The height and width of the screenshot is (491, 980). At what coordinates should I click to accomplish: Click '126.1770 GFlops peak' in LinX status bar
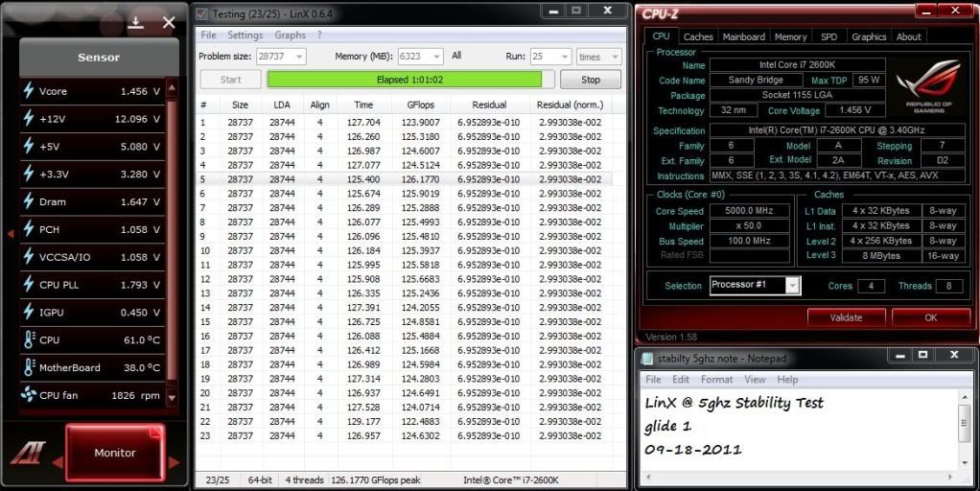click(x=375, y=479)
